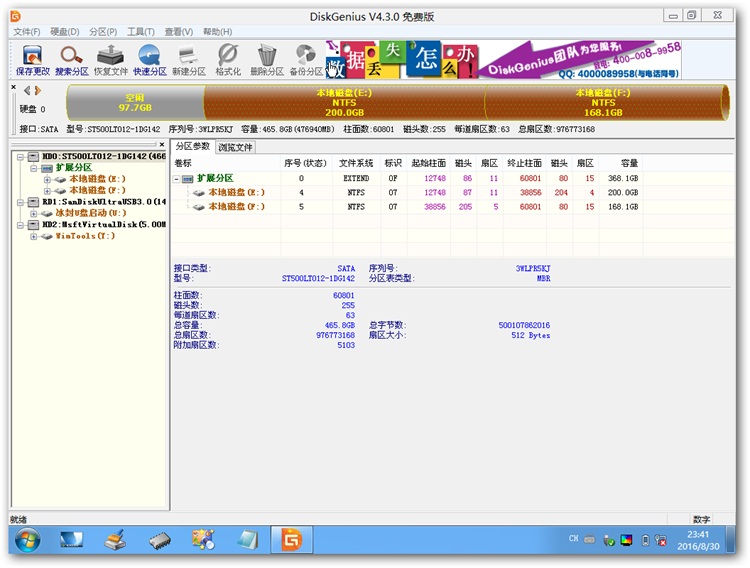Image resolution: width=750 pixels, height=568 pixels.
Task: Open the brush tool icon on taskbar
Action: (115, 540)
